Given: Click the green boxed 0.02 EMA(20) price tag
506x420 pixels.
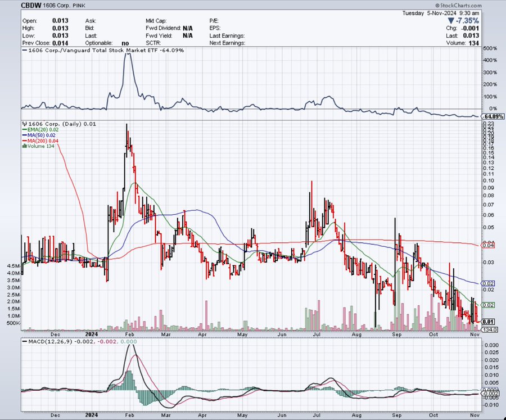Looking at the screenshot, I should [488, 305].
